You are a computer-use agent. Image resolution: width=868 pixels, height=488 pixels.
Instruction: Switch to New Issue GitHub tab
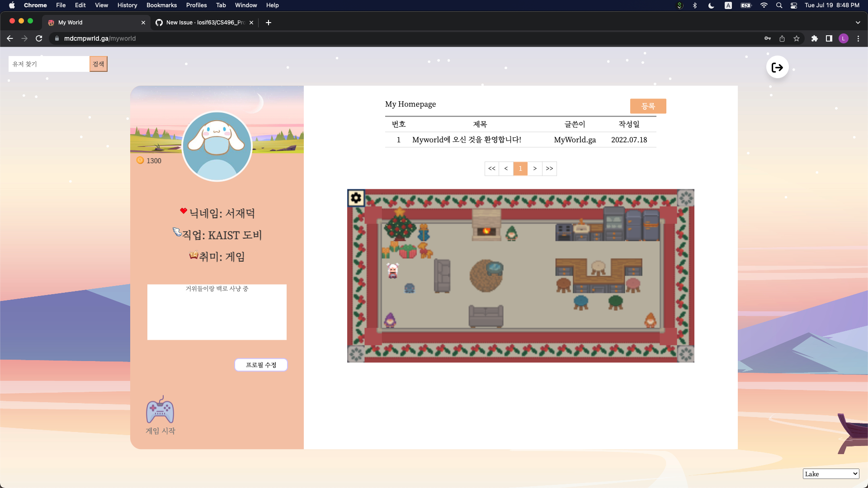(204, 23)
